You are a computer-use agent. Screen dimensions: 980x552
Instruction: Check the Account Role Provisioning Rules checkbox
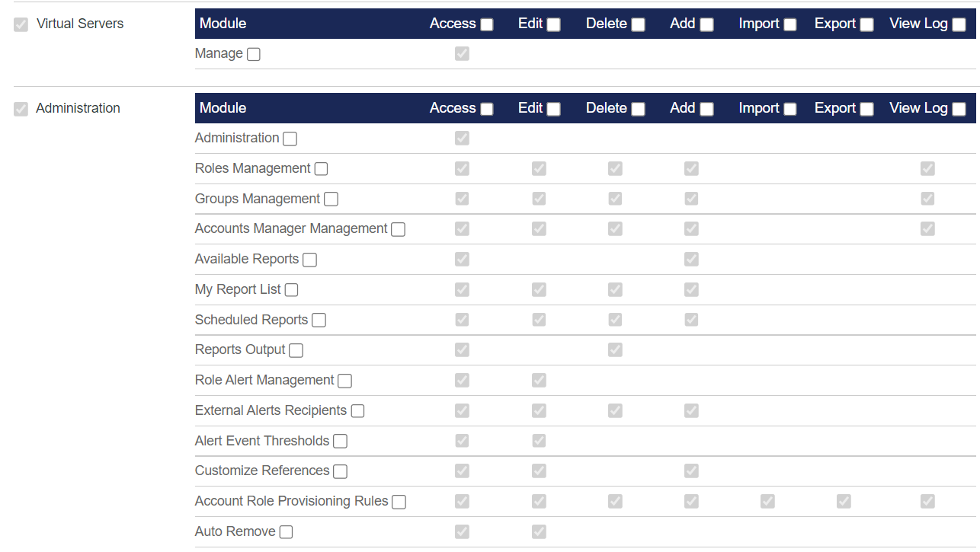399,502
